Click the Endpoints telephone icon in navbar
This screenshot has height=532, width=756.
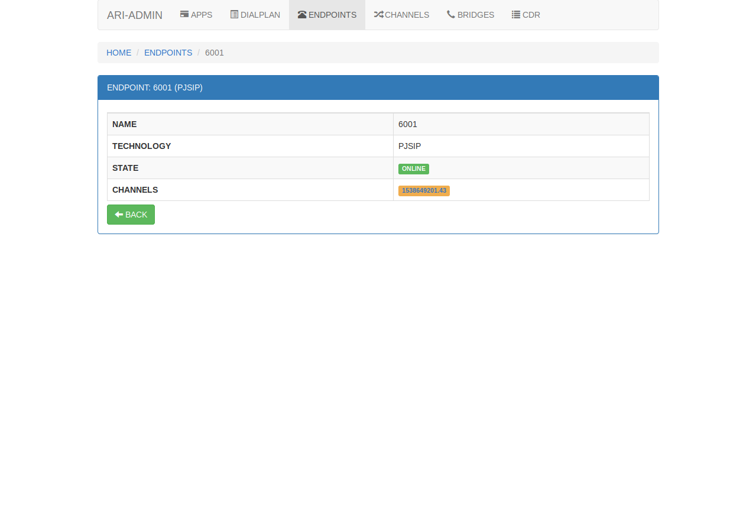click(x=302, y=14)
